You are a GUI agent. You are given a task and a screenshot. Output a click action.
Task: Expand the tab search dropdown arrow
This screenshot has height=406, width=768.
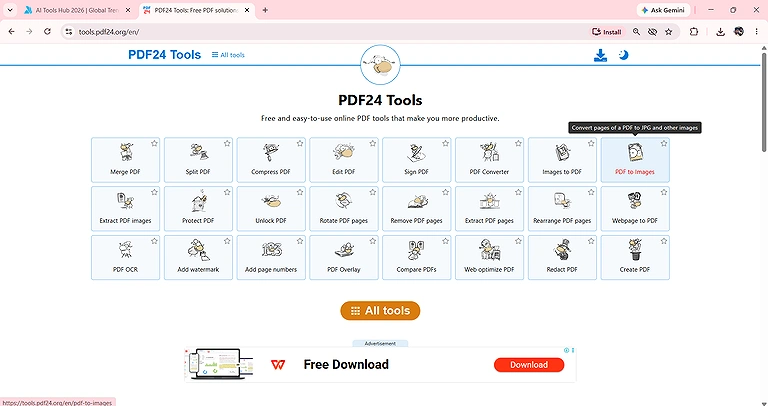click(x=10, y=10)
